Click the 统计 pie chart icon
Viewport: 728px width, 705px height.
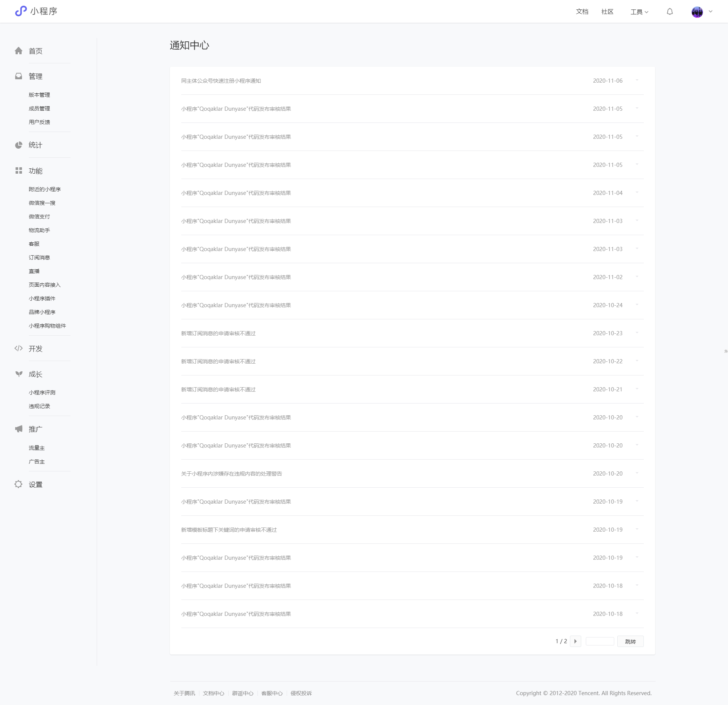[19, 145]
